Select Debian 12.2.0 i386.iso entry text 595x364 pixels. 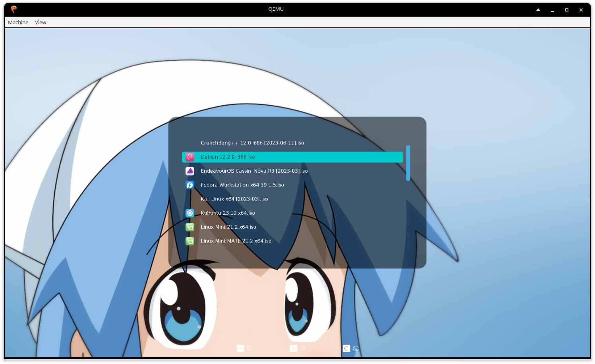point(228,157)
